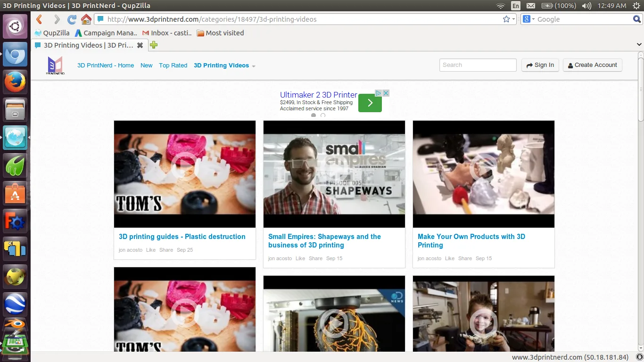The image size is (644, 362).
Task: Open Small Empires Shapeways video title link
Action: pyautogui.click(x=324, y=241)
